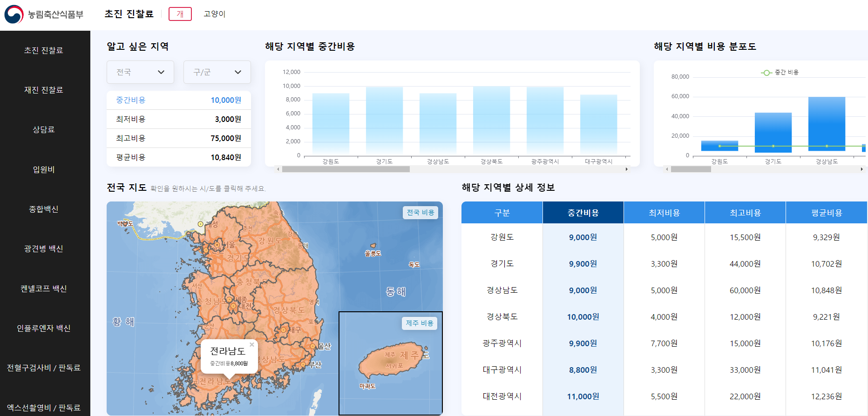The height and width of the screenshot is (416, 868).
Task: Click the 경상북도 bar in median chart
Action: pyautogui.click(x=491, y=121)
